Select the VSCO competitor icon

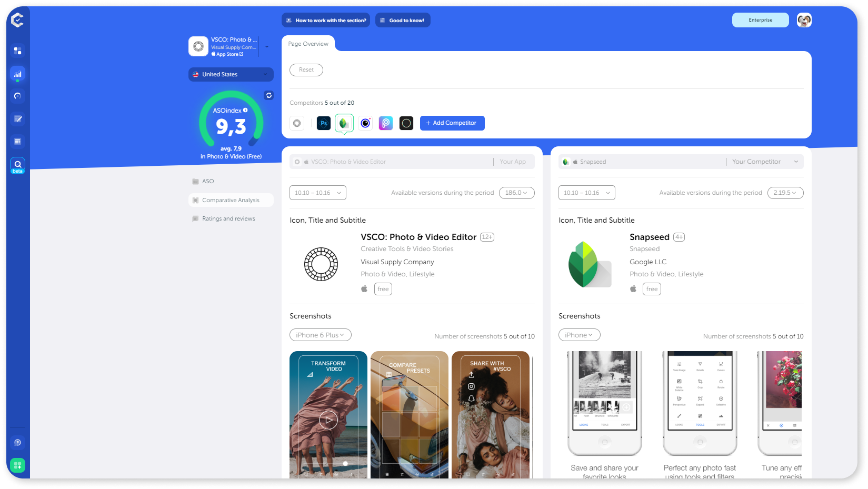tap(297, 123)
